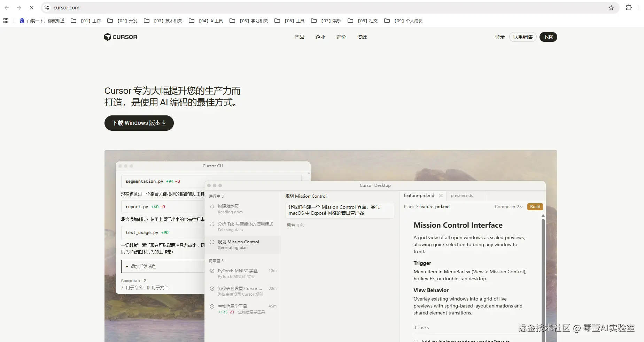This screenshot has width=644, height=342.
Task: Toggle completion of 生物信息学工具 task
Action: click(x=212, y=306)
